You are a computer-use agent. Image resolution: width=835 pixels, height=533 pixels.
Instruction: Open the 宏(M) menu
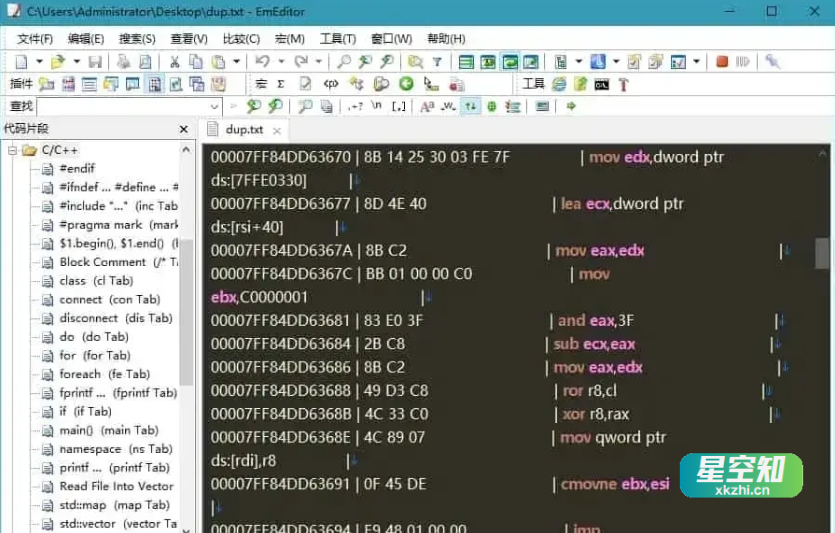coord(290,39)
